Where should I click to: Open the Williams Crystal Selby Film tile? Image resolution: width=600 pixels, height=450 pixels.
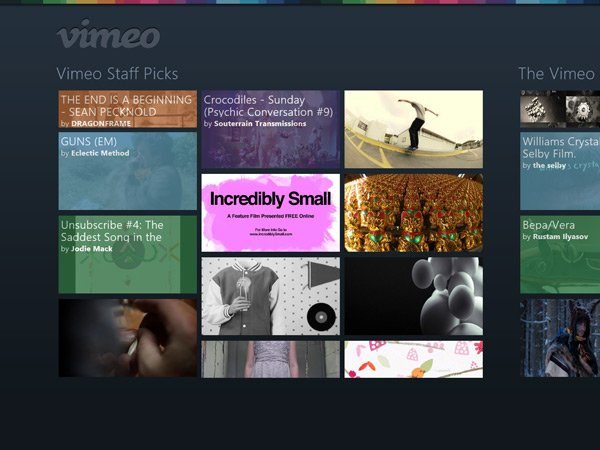pos(560,171)
